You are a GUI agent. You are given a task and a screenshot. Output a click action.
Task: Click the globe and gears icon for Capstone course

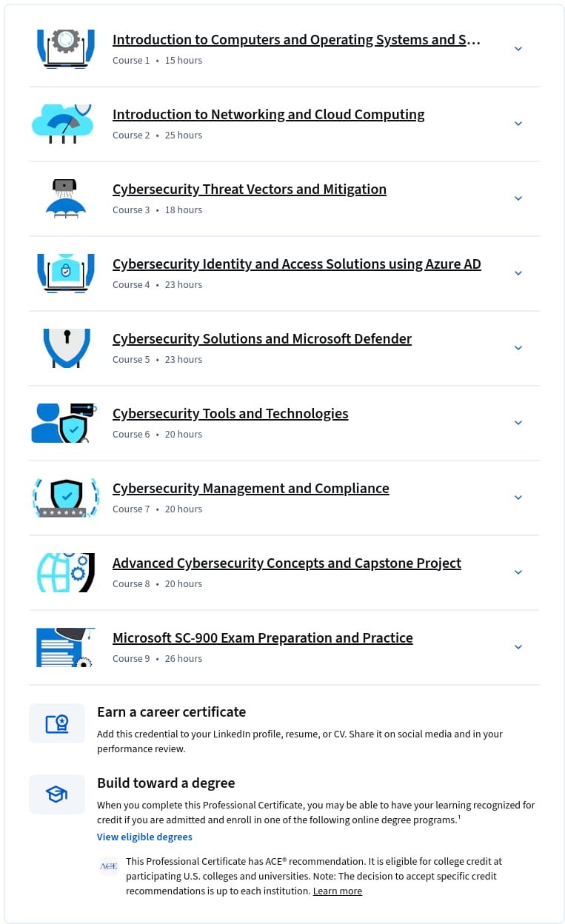[x=66, y=572]
